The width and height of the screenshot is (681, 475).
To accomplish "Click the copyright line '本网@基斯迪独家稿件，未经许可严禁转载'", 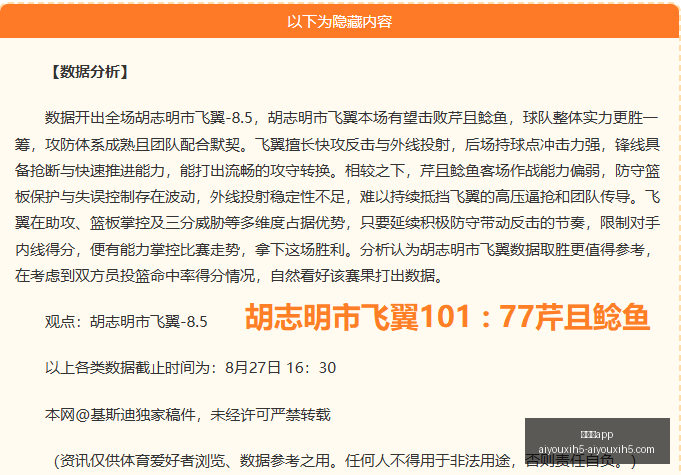I will [188, 415].
